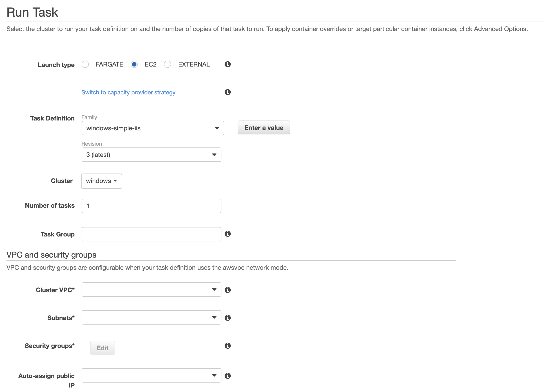The height and width of the screenshot is (392, 544).
Task: Choose the EXTERNAL launch type option
Action: 167,64
